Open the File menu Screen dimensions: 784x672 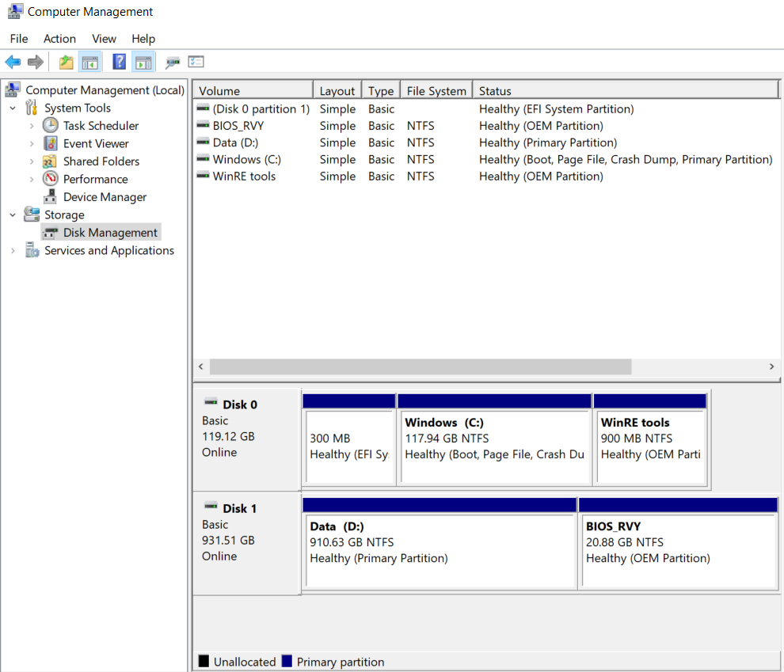tap(19, 39)
